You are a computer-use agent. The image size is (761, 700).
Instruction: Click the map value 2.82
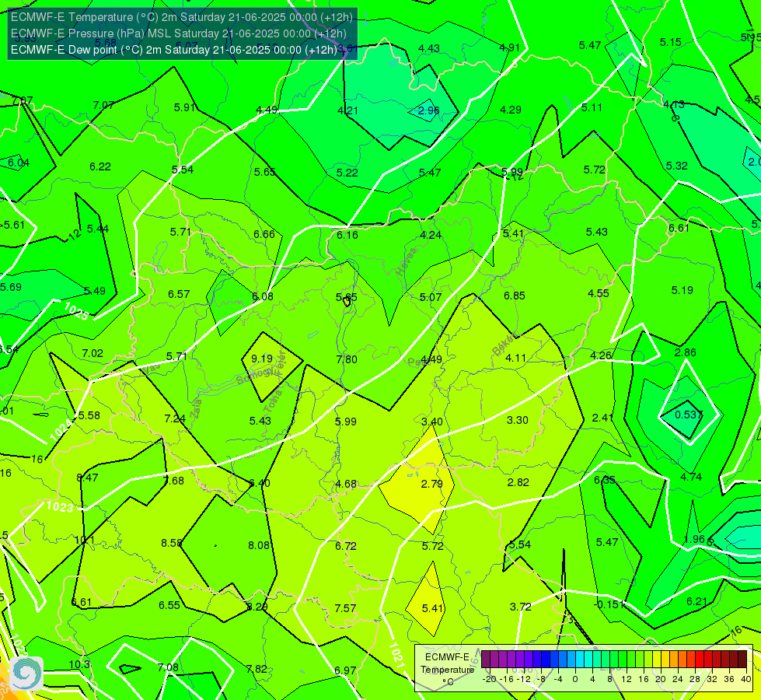tap(518, 482)
